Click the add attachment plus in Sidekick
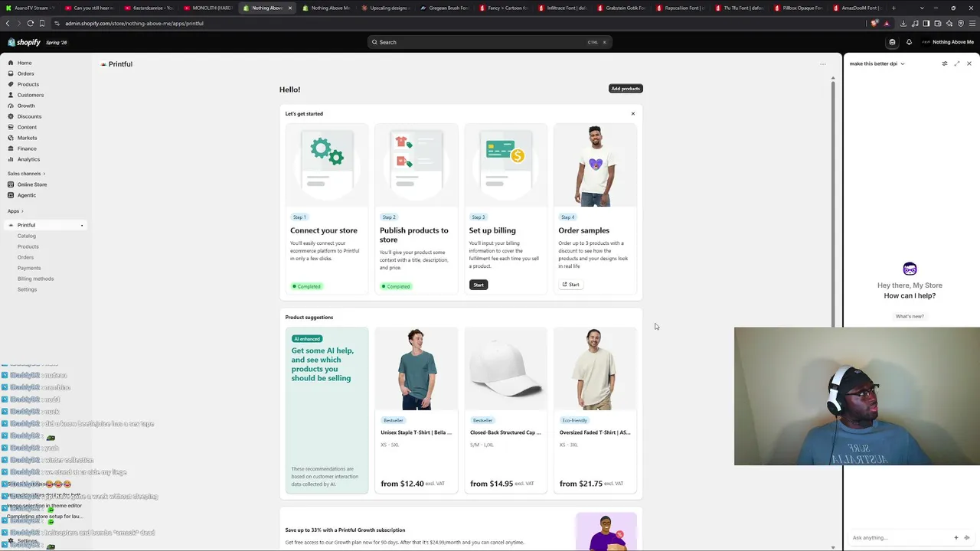This screenshot has height=551, width=980. point(956,537)
